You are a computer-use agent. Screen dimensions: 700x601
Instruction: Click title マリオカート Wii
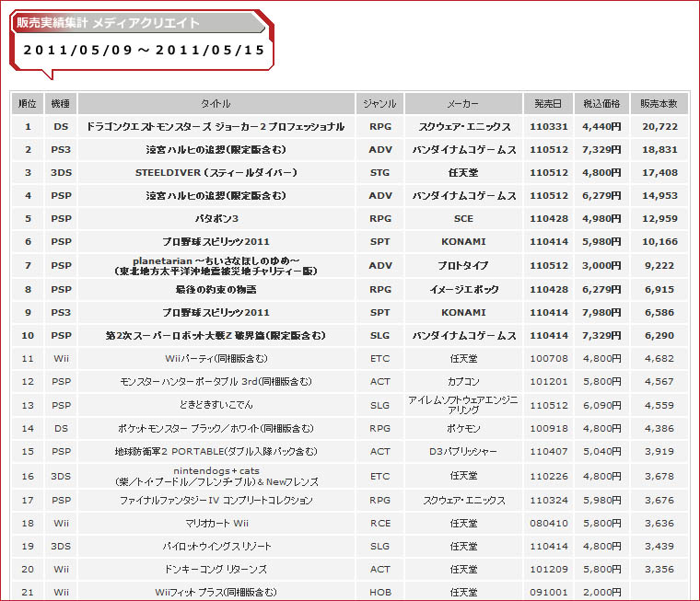pos(217,524)
